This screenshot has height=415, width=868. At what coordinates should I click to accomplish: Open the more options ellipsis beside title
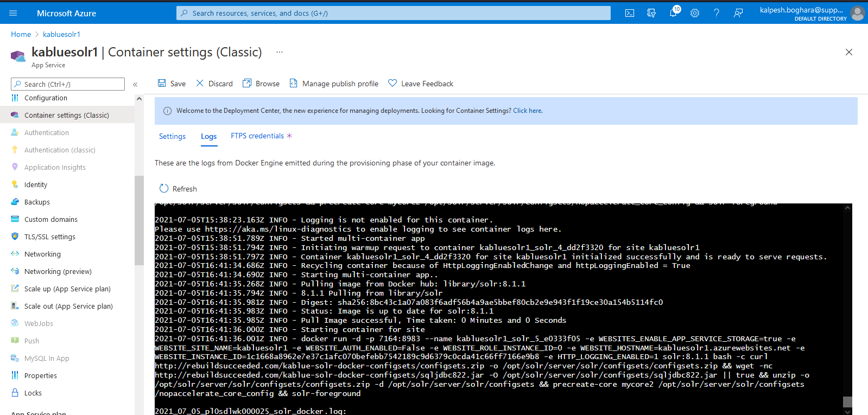pyautogui.click(x=280, y=52)
